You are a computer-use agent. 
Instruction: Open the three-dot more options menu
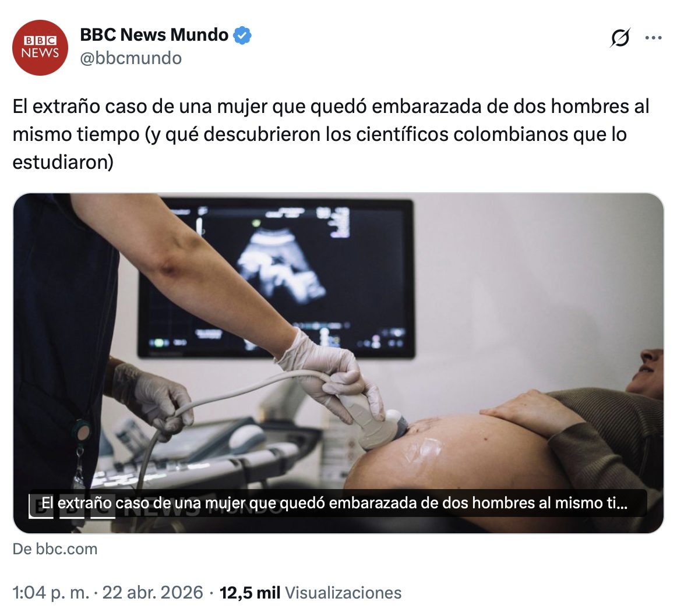coord(653,38)
